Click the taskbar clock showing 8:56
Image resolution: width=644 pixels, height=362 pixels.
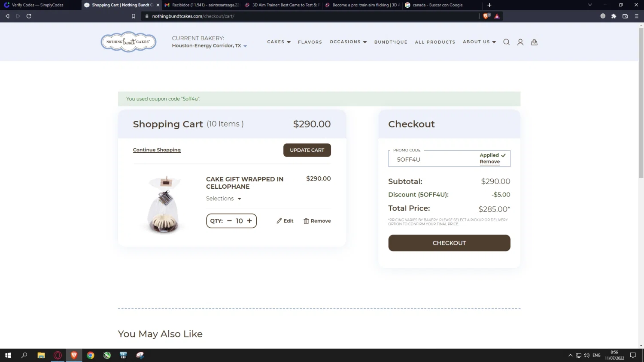click(614, 355)
